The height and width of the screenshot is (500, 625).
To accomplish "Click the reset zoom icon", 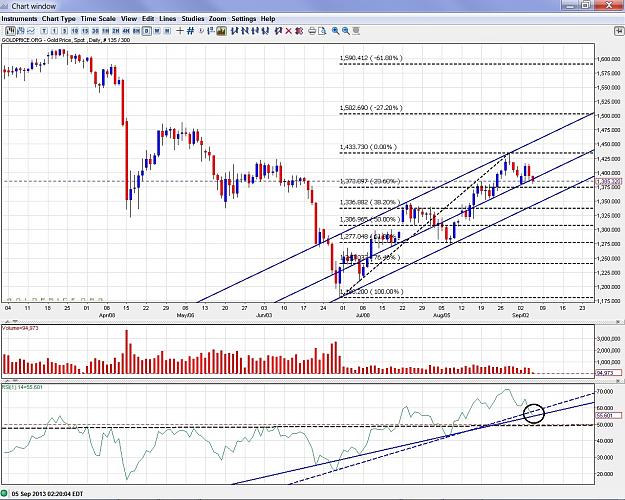I will pyautogui.click(x=356, y=31).
